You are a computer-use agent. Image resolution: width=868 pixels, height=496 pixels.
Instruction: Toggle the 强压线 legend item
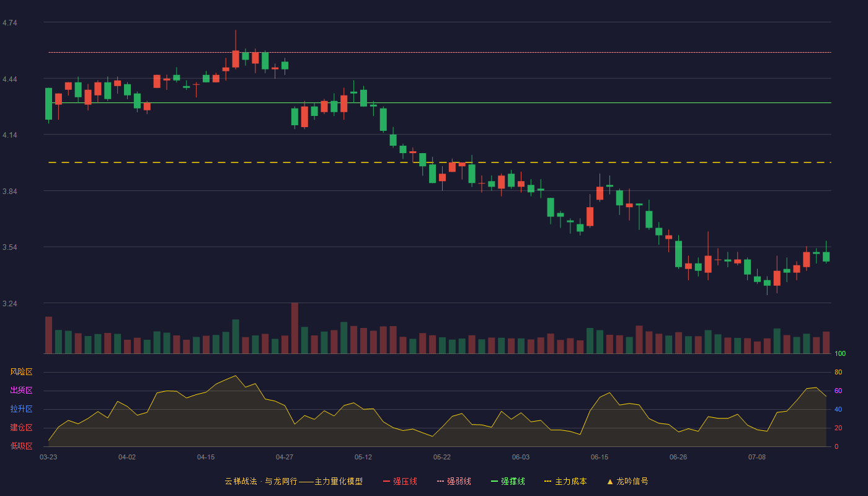click(400, 481)
